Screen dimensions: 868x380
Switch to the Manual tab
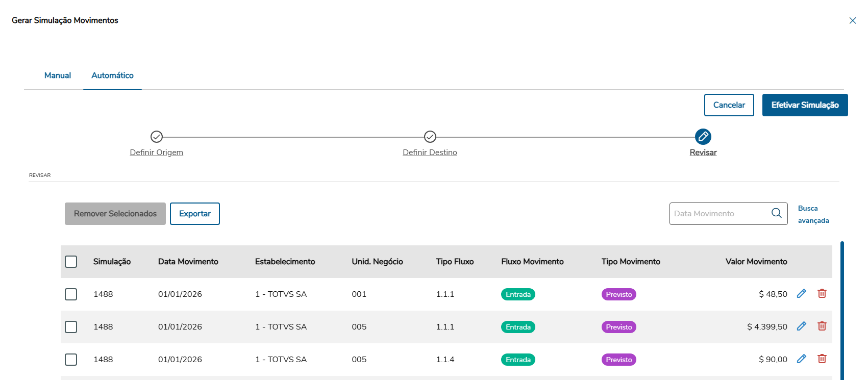(58, 75)
